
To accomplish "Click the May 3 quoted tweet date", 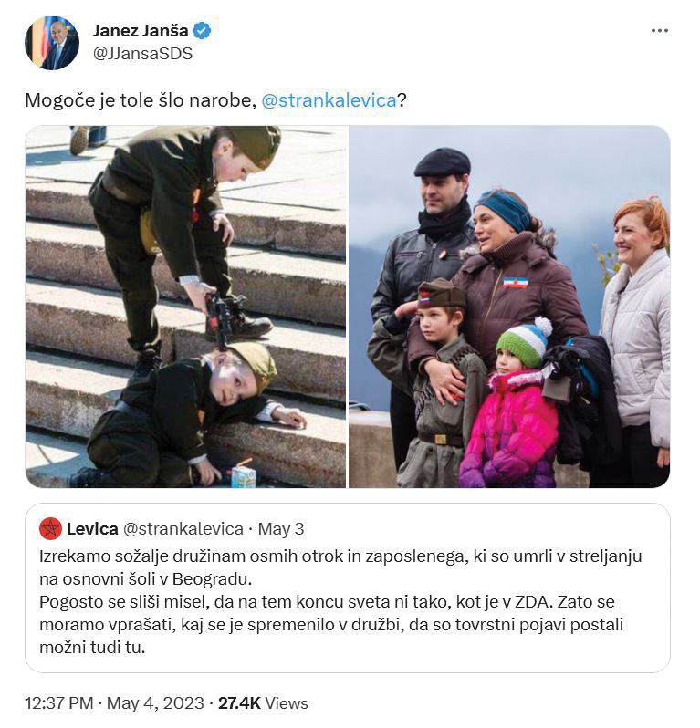I will coord(281,529).
